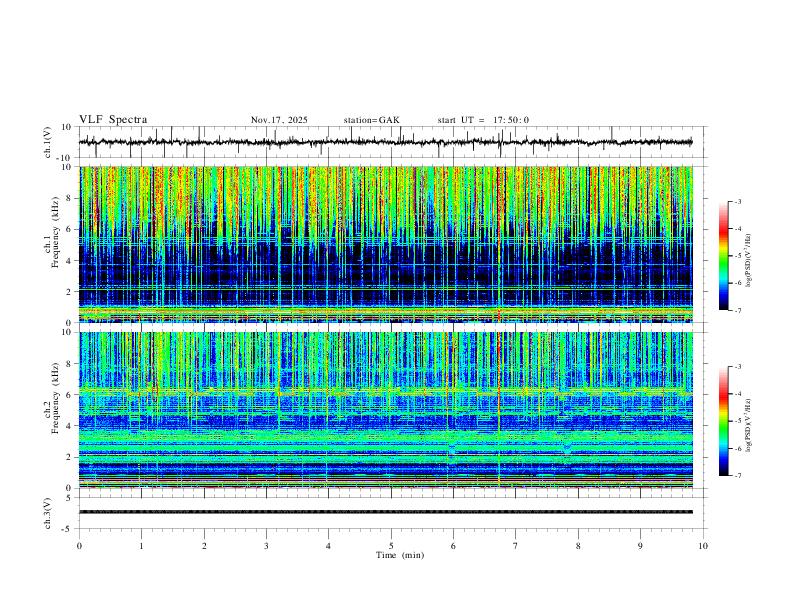Click the ch.2 colorbar log(PSD) label
This screenshot has width=792, height=612.
748,425
